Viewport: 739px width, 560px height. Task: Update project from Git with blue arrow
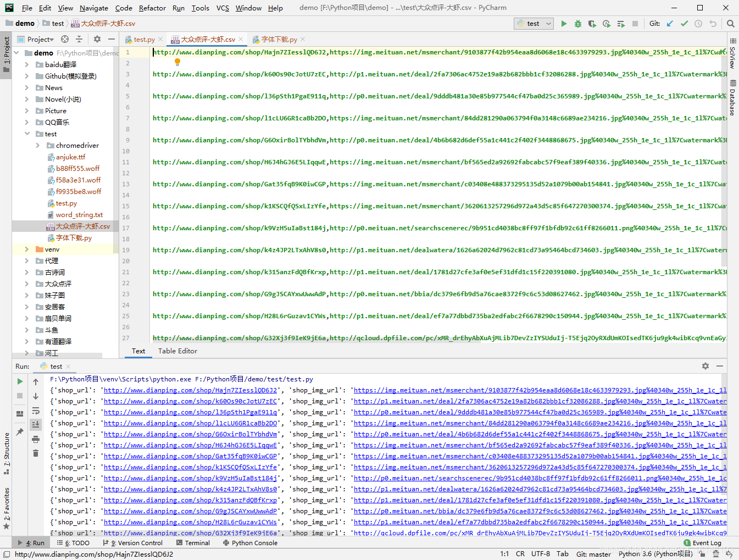pos(670,24)
